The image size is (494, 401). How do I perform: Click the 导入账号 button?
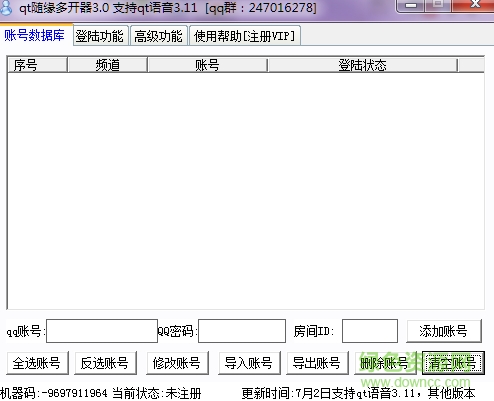(x=249, y=363)
